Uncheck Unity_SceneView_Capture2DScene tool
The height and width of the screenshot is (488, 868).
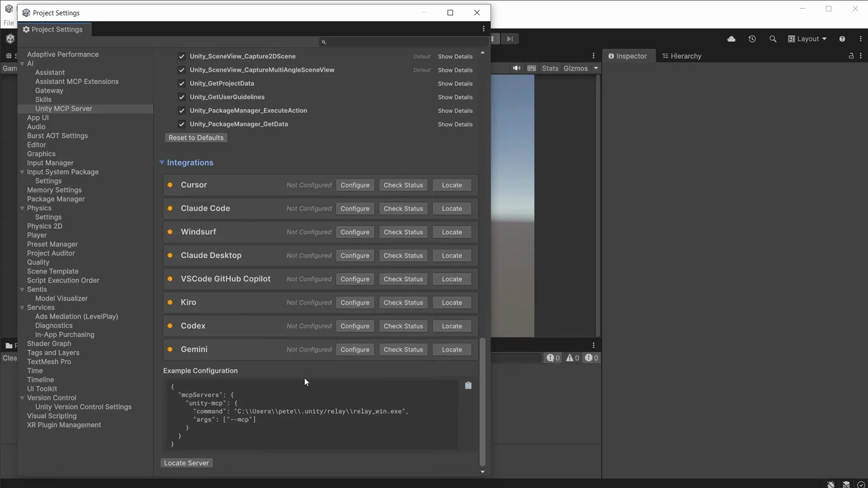click(x=182, y=56)
